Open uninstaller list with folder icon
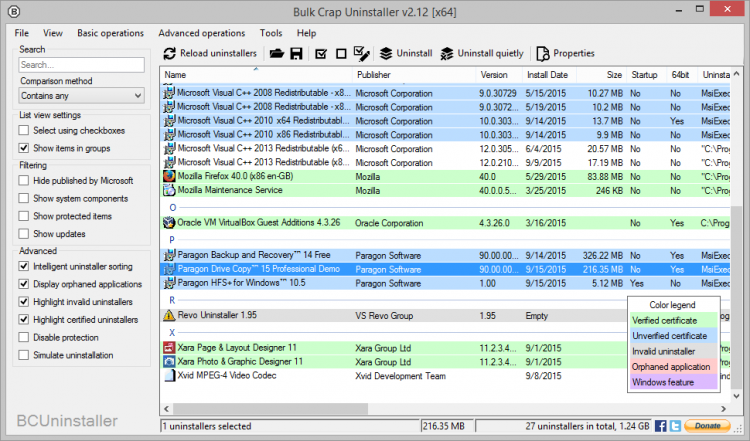This screenshot has height=441, width=750. pos(276,54)
